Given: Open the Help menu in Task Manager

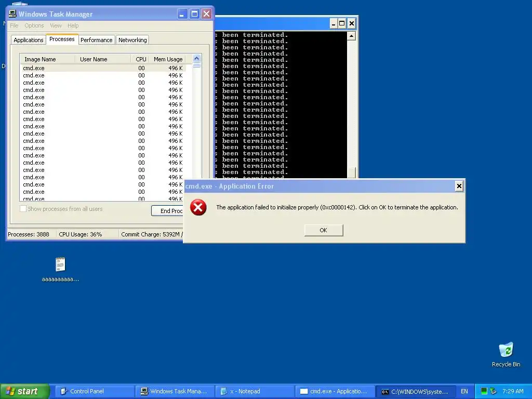Looking at the screenshot, I should tap(73, 25).
